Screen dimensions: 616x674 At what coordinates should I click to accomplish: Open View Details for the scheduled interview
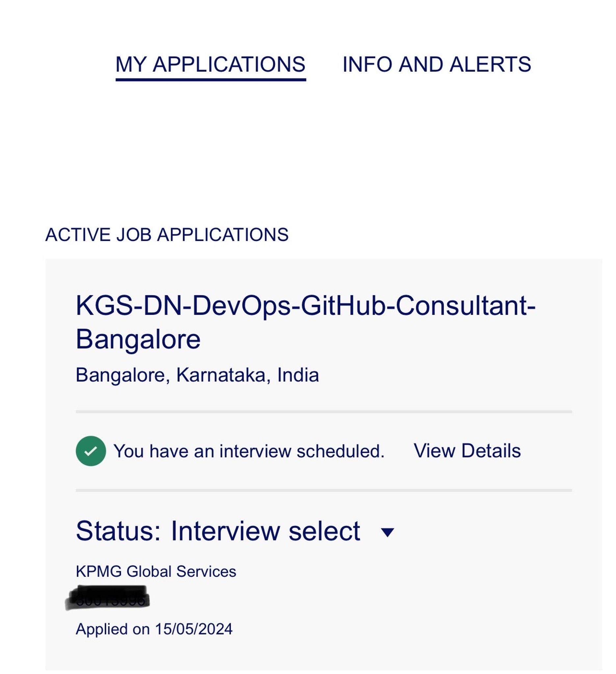pyautogui.click(x=468, y=450)
